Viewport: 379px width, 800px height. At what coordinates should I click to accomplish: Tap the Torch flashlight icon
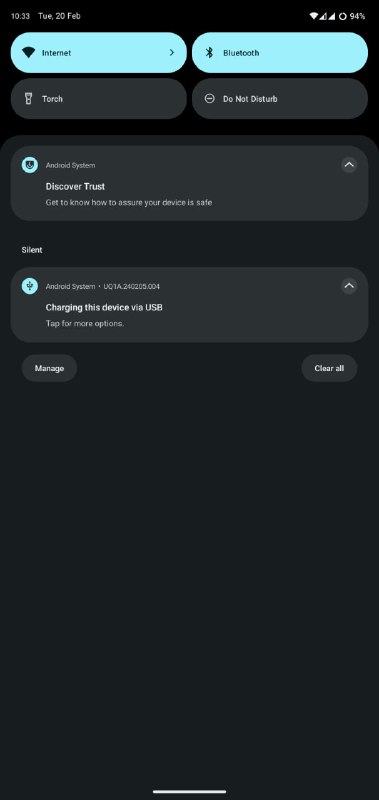tap(29, 98)
